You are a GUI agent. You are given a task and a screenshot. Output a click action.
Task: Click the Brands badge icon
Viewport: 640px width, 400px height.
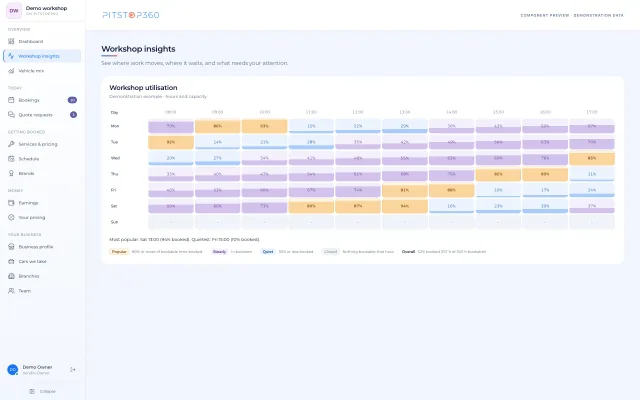(x=11, y=173)
